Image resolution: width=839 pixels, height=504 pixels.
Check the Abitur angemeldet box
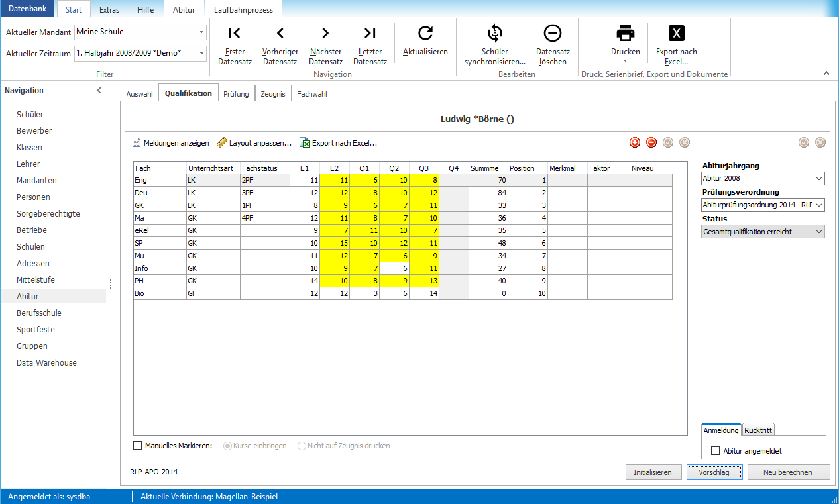[x=715, y=451]
